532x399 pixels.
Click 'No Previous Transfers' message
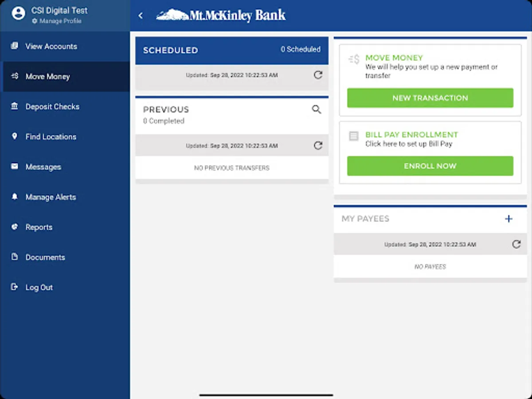point(232,168)
